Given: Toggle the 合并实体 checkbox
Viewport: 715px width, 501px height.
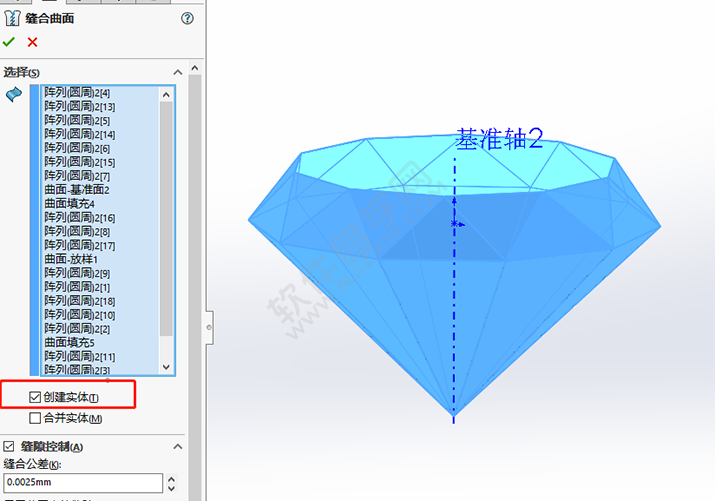Looking at the screenshot, I should coord(35,418).
